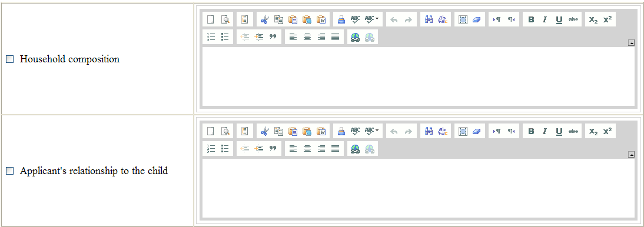Viewport: 644px width, 227px height.
Task: Toggle Underline in Household composition editor
Action: pyautogui.click(x=559, y=19)
